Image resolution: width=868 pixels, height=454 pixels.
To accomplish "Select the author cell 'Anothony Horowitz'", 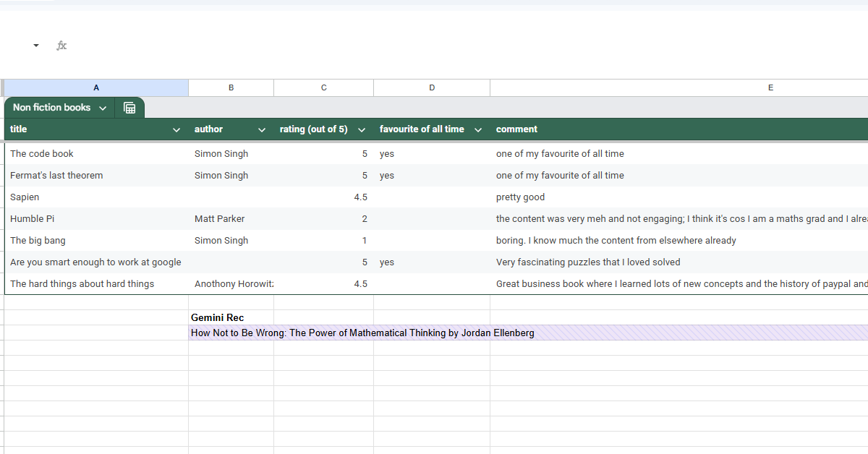I will pyautogui.click(x=231, y=283).
